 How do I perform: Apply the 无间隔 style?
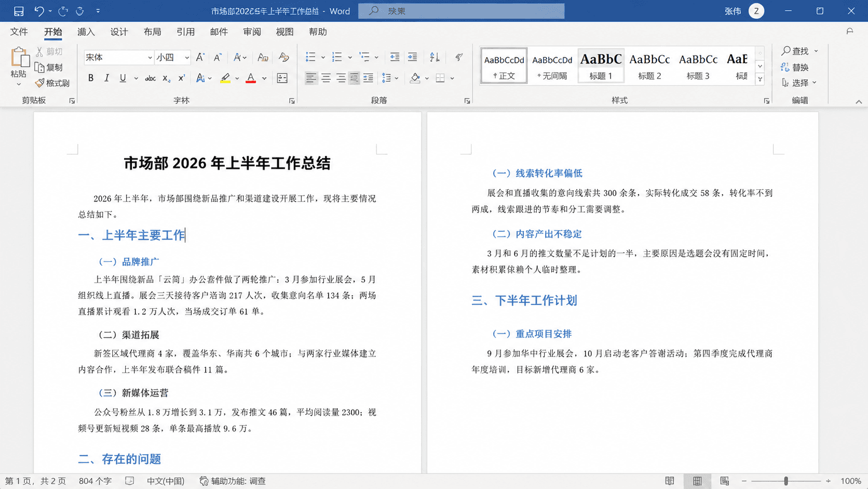pyautogui.click(x=552, y=65)
